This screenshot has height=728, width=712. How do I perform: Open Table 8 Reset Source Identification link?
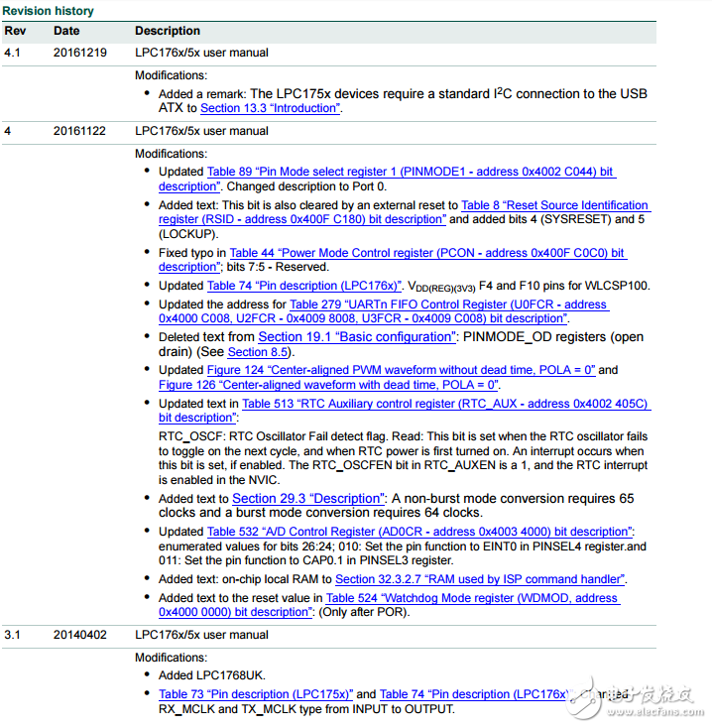pyautogui.click(x=554, y=205)
